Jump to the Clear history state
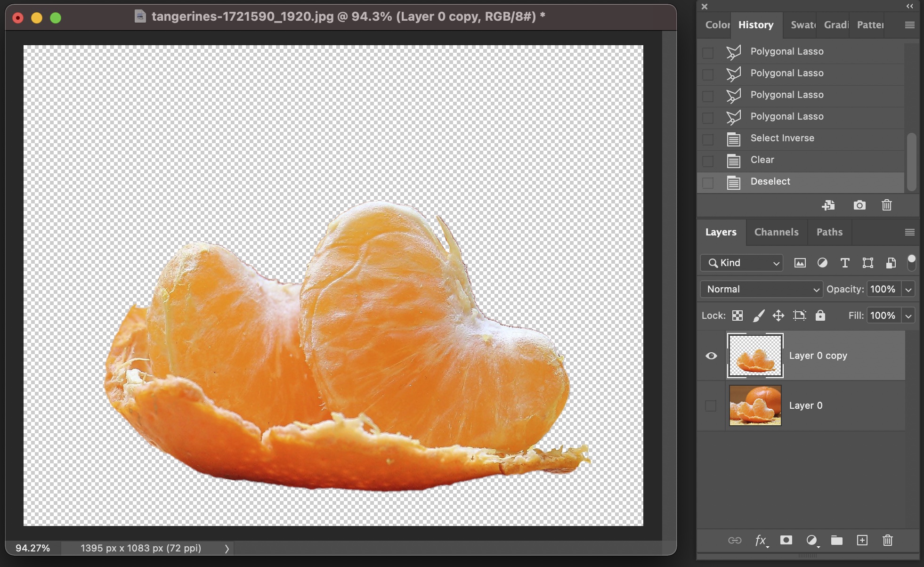 pyautogui.click(x=762, y=160)
